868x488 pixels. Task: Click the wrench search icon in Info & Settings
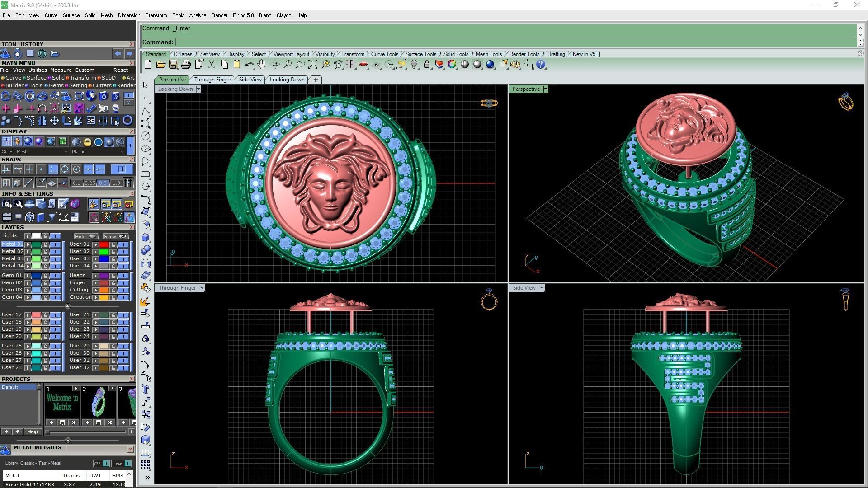18,204
